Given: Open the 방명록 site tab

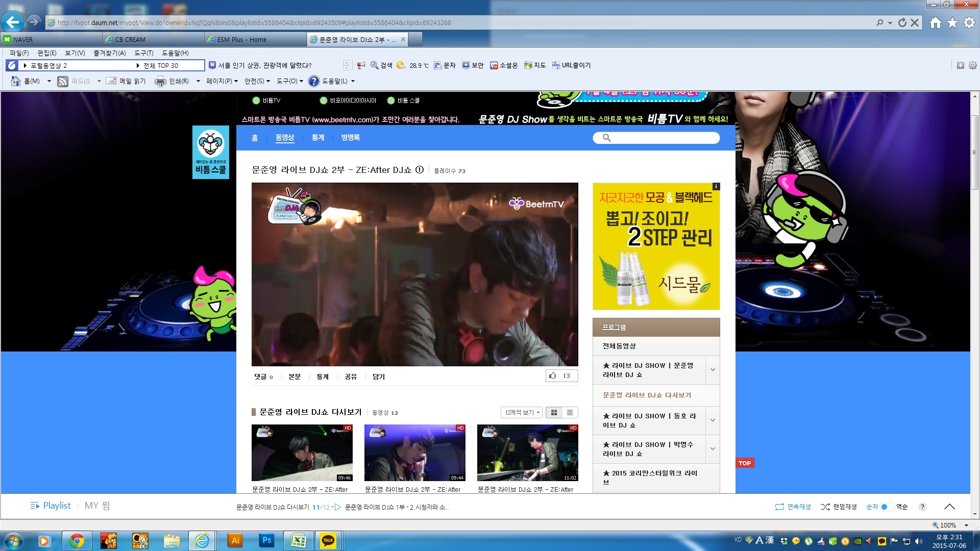Looking at the screenshot, I should click(x=351, y=138).
